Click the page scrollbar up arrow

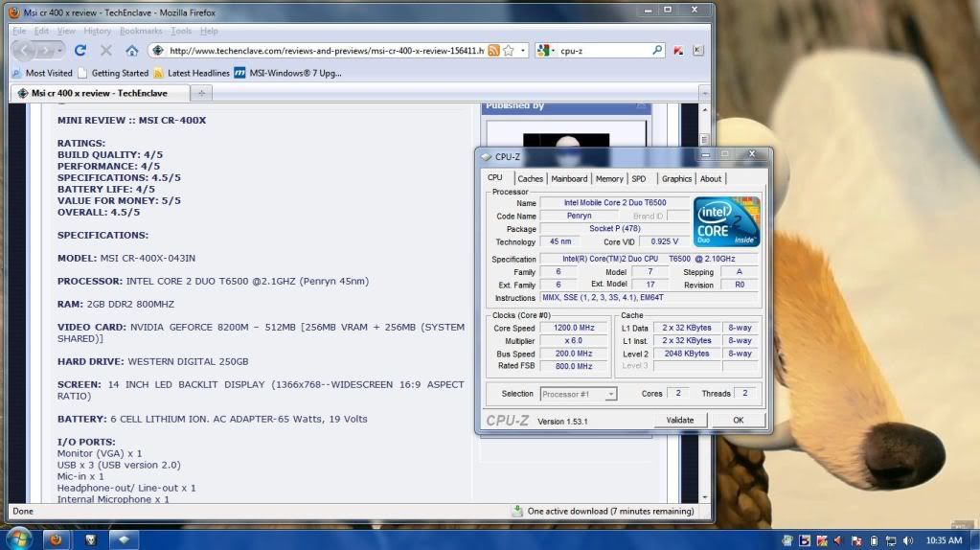[705, 110]
